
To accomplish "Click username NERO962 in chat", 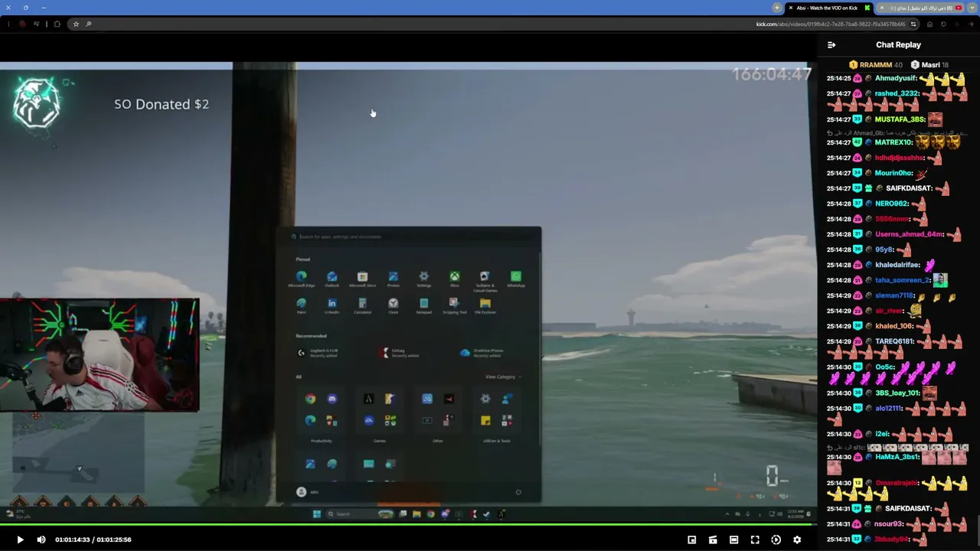I will 892,204.
